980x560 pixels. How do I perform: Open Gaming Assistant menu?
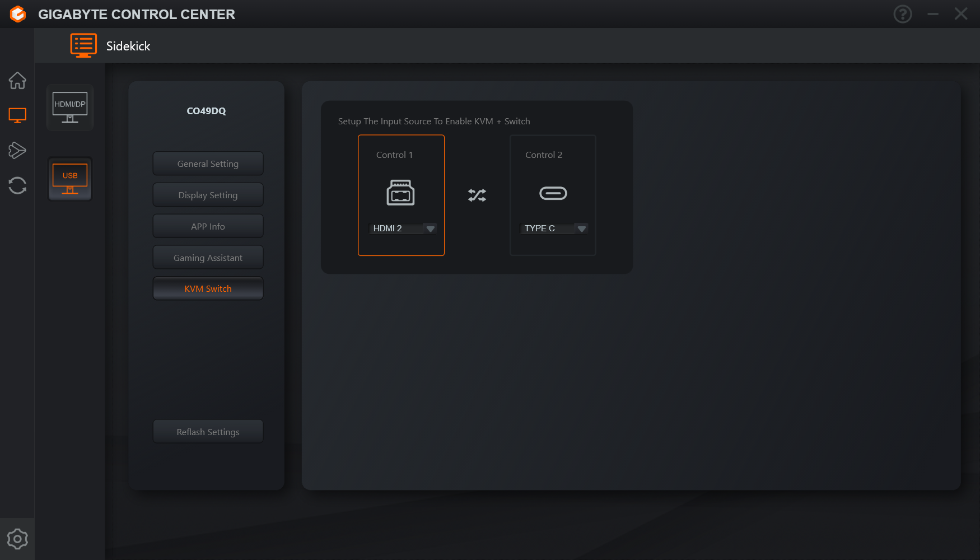click(208, 258)
